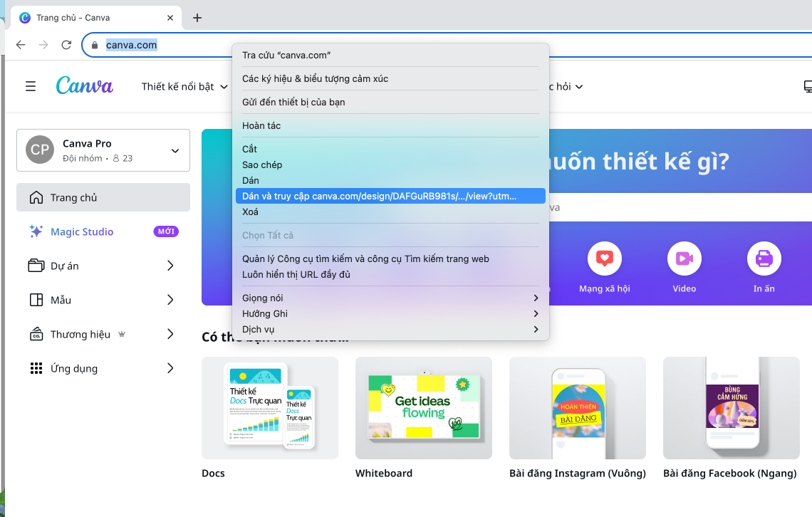Open the hamburger menu icon beside Canva logo
This screenshot has width=812, height=517.
pos(31,86)
